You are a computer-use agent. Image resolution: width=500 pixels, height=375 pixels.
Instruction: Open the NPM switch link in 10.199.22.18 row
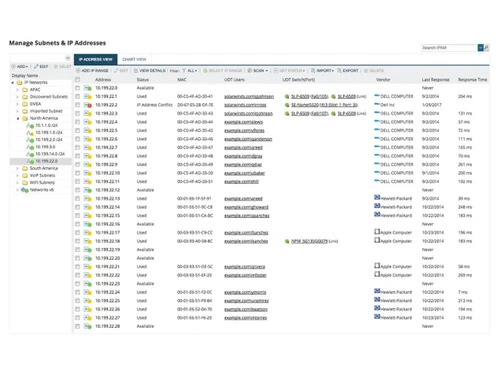309,241
